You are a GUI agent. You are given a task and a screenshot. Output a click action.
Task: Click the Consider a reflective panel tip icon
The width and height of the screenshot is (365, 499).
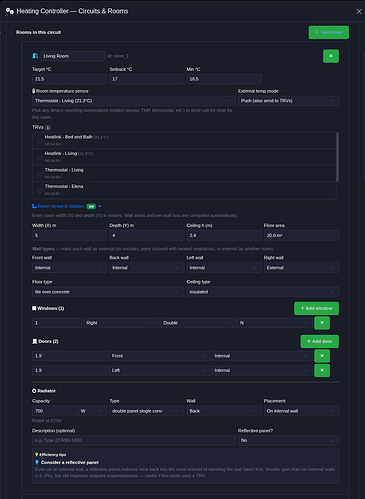pos(37,462)
